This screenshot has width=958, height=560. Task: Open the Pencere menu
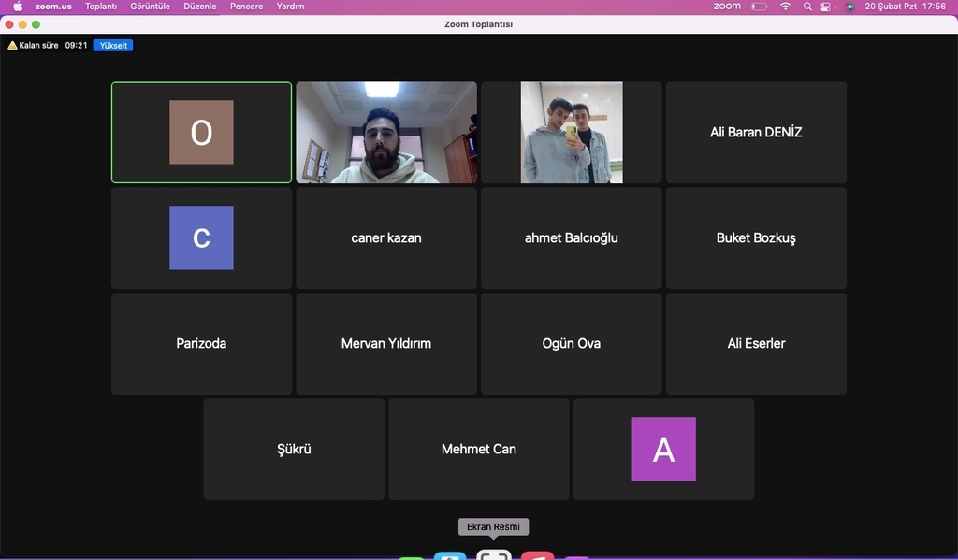pyautogui.click(x=246, y=7)
